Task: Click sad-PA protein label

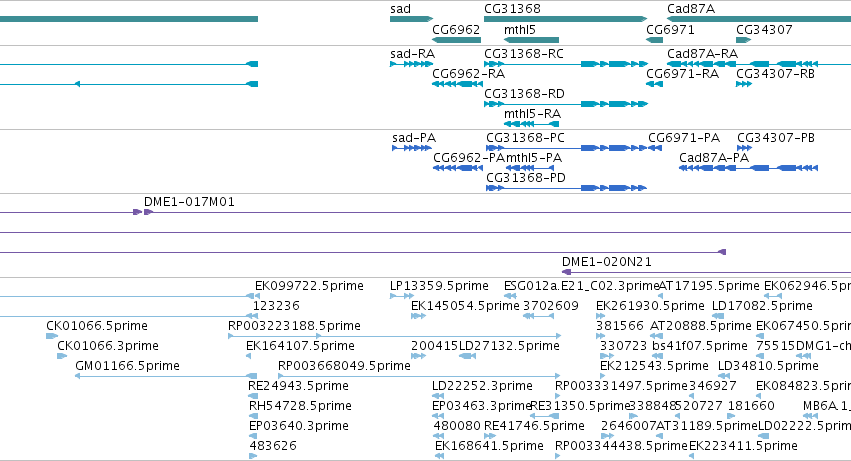Action: (x=414, y=138)
